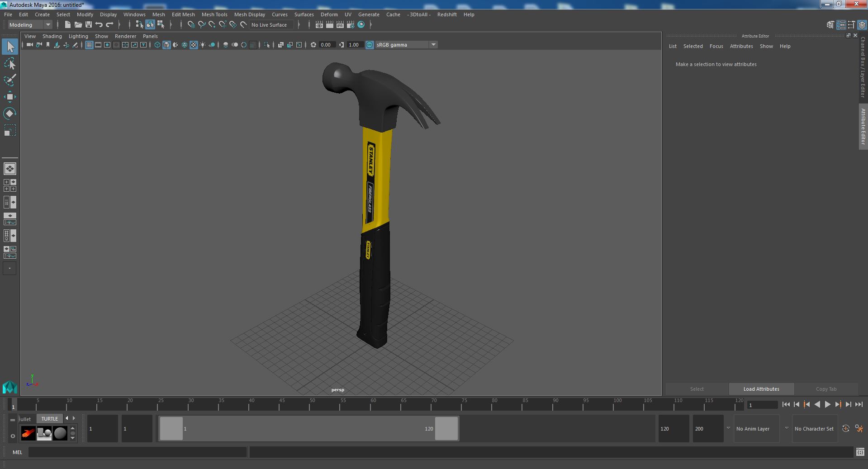Choose the Scale tool
The width and height of the screenshot is (868, 469).
coord(10,130)
